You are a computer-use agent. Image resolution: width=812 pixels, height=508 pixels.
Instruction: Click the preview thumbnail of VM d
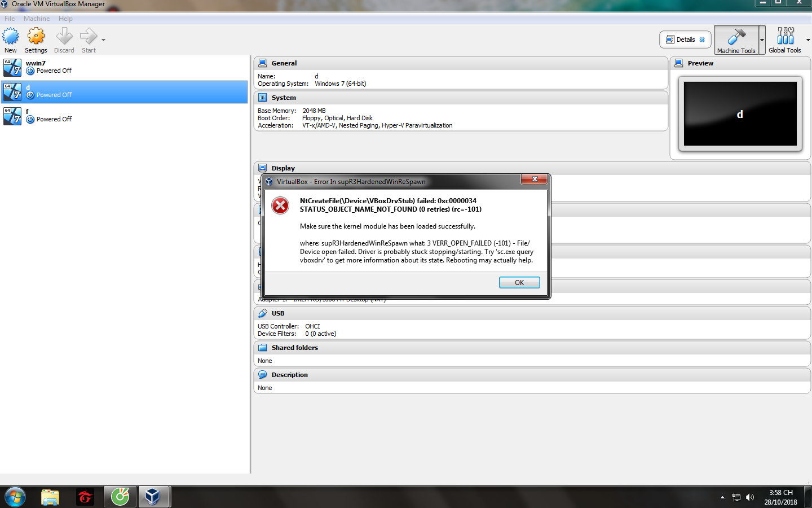[x=740, y=114]
